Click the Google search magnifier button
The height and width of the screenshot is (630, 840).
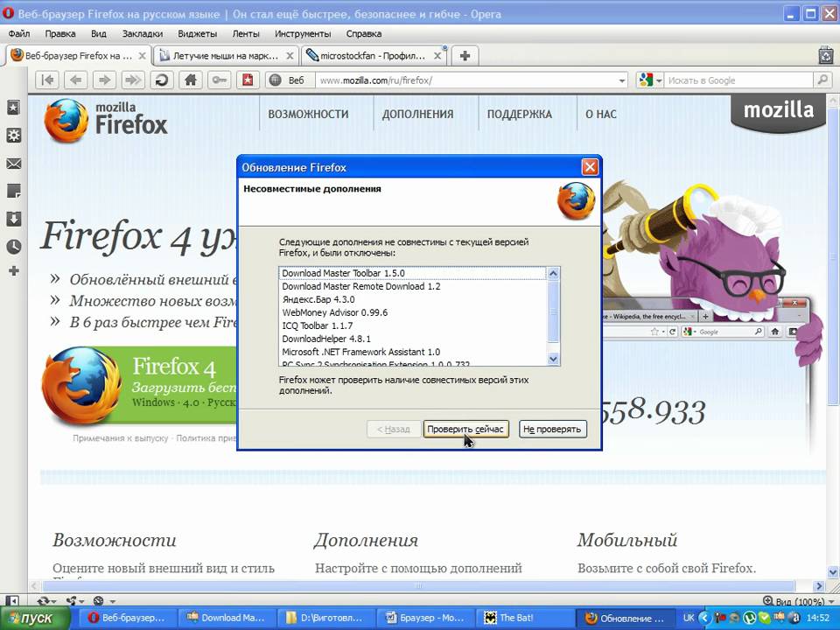pos(822,80)
